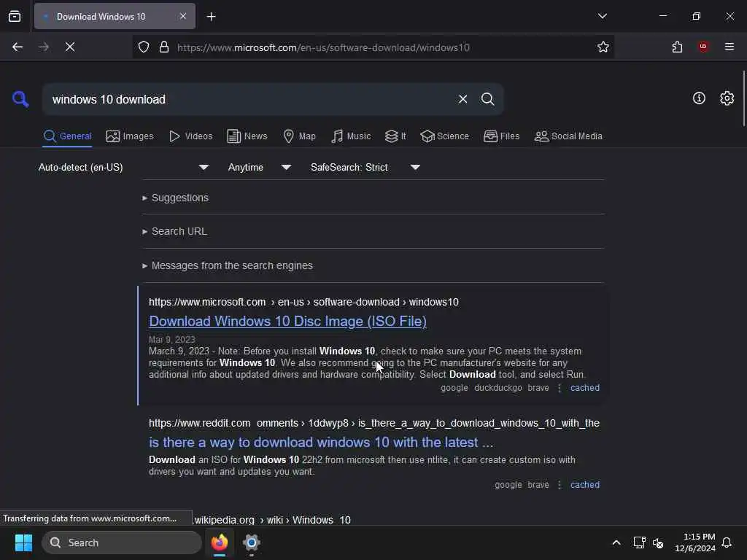Click the reddit.com result URL breadcrumb
The width and height of the screenshot is (747, 560).
click(374, 424)
